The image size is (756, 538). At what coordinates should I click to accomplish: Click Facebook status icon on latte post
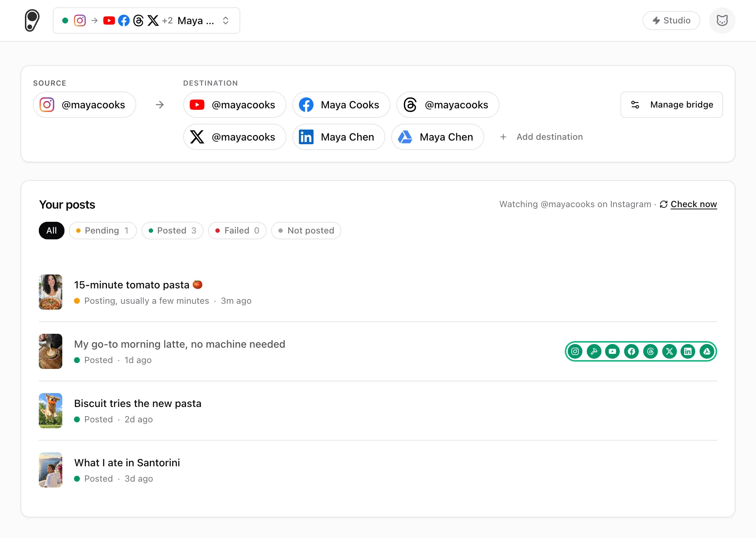(631, 351)
